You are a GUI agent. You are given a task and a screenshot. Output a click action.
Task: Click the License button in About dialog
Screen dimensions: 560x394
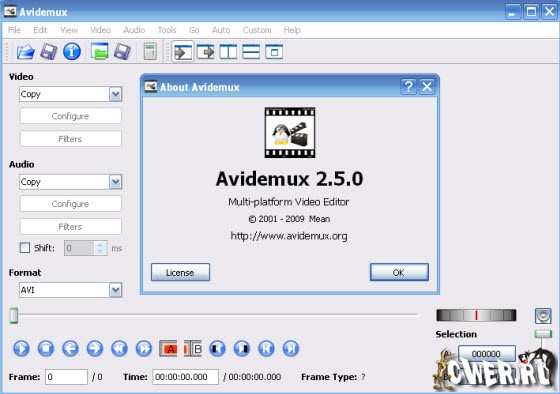tap(180, 273)
